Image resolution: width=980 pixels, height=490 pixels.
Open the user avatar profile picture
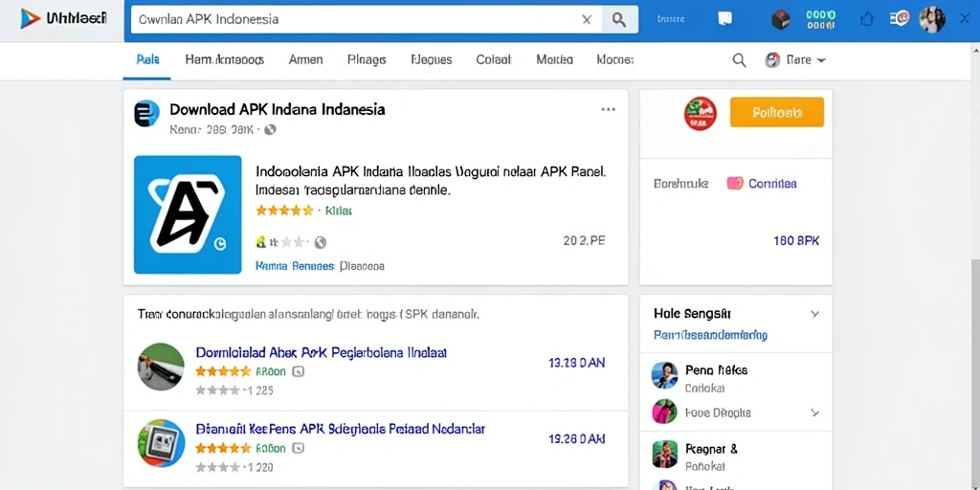932,19
